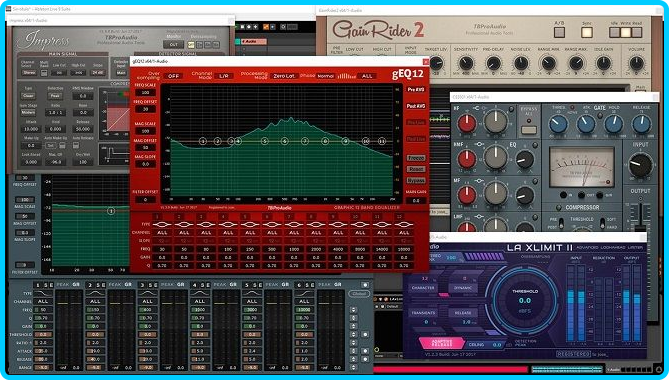Screen dimensions: 669x380
Task: Select Write automation mode in GainRider 2
Action: tap(625, 32)
